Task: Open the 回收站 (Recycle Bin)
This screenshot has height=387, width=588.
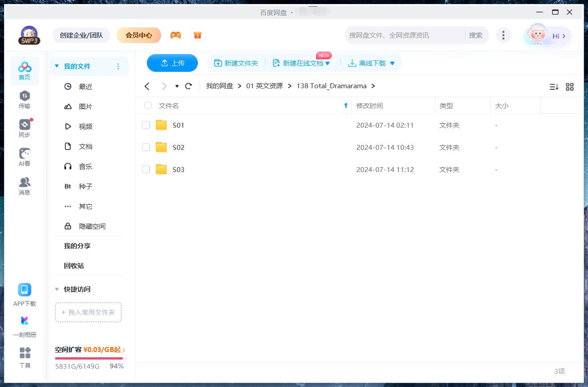Action: click(74, 266)
